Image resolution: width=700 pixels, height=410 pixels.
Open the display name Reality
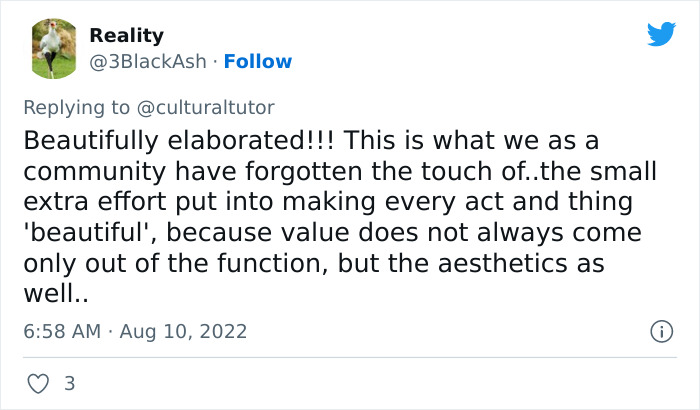point(126,36)
